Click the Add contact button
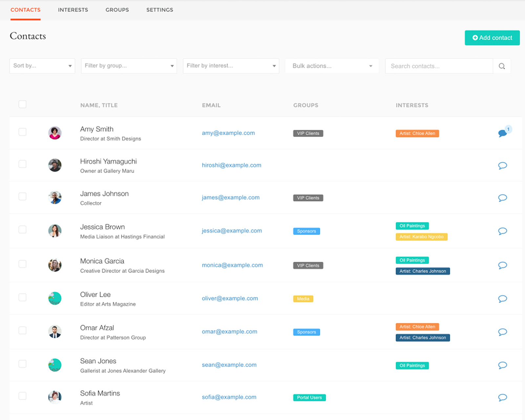Viewport: 525px width, 420px height. (492, 38)
